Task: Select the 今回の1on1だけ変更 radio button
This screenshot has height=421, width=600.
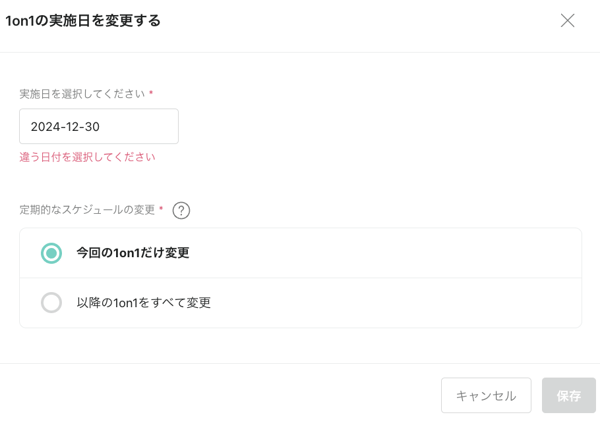Action: pyautogui.click(x=51, y=253)
